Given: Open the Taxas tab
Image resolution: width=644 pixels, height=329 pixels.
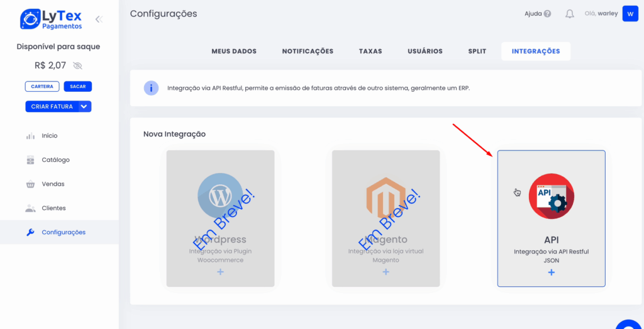Looking at the screenshot, I should tap(370, 52).
